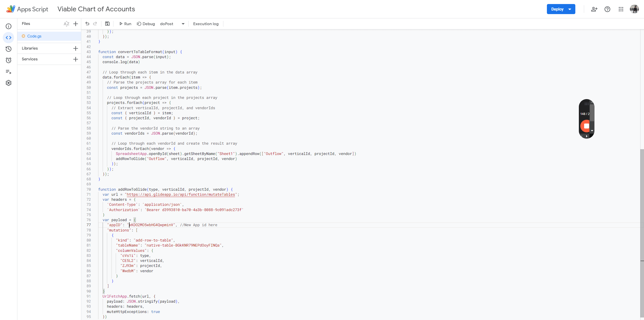Open the Help question mark icon
644x320 pixels.
tap(608, 9)
